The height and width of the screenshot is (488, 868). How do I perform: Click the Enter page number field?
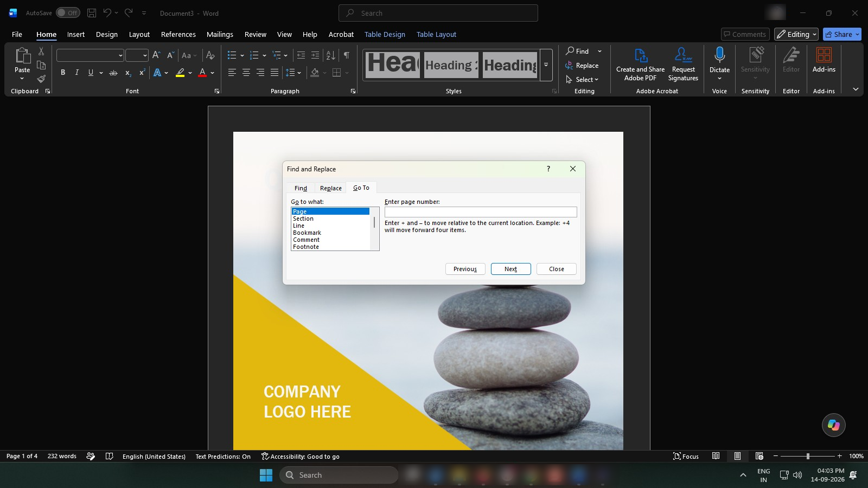(480, 212)
